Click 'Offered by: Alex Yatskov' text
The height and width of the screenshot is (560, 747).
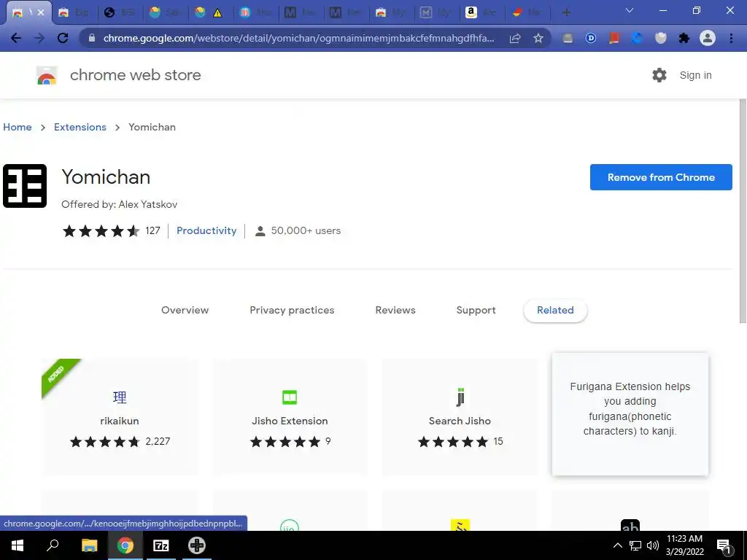(119, 204)
